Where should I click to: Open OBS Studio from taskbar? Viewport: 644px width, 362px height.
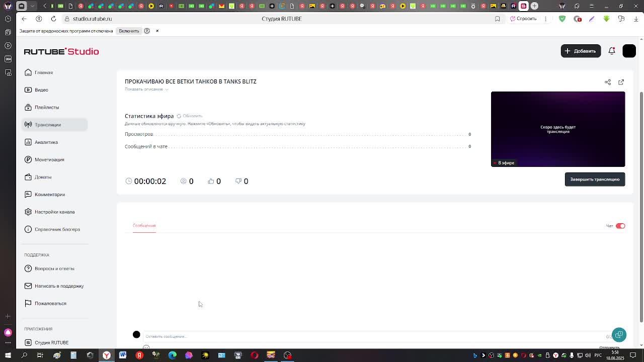[x=288, y=355]
